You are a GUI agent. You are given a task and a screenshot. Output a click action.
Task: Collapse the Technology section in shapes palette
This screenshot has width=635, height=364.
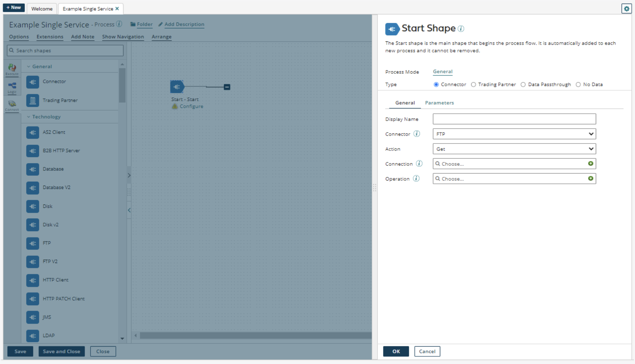[x=29, y=117]
